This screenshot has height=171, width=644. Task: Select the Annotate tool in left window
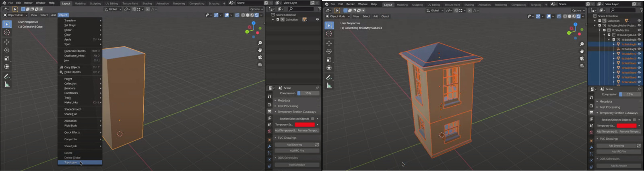coord(7,76)
